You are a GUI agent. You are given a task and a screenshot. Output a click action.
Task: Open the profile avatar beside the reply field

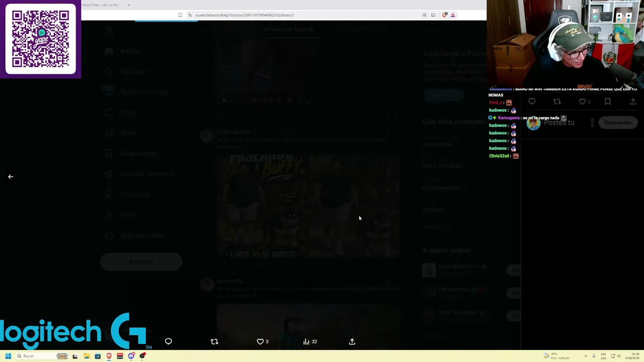click(533, 123)
